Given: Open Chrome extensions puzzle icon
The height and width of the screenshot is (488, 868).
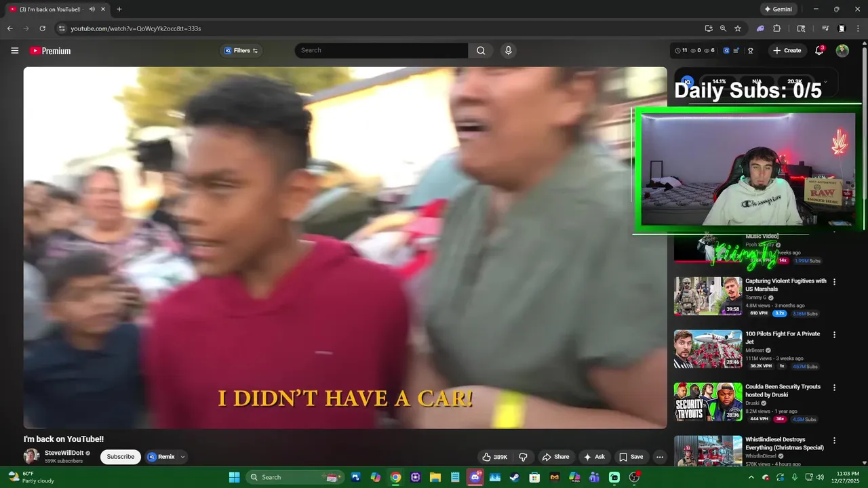Looking at the screenshot, I should coord(777,28).
